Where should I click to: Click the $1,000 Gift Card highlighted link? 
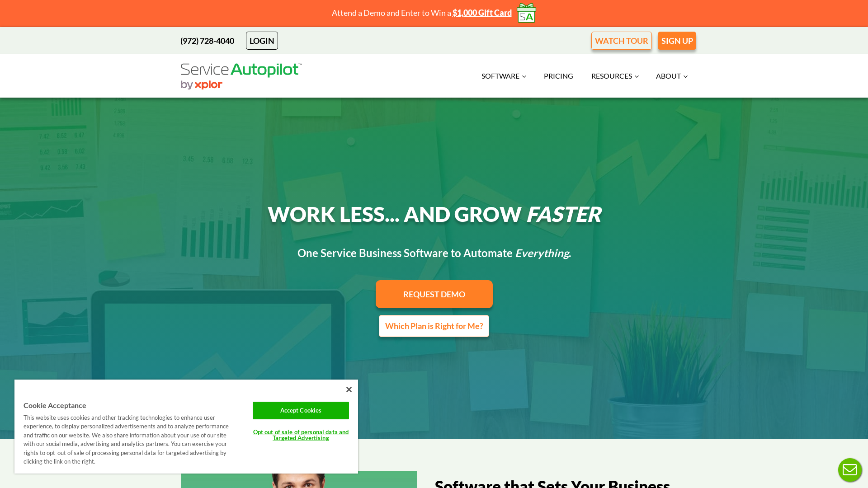[x=481, y=13]
